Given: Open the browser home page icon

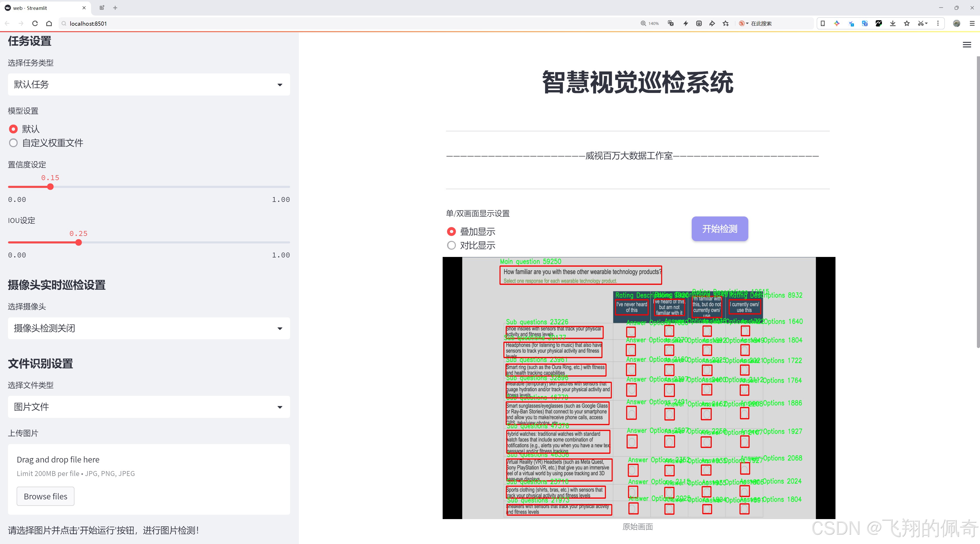Looking at the screenshot, I should pos(49,23).
